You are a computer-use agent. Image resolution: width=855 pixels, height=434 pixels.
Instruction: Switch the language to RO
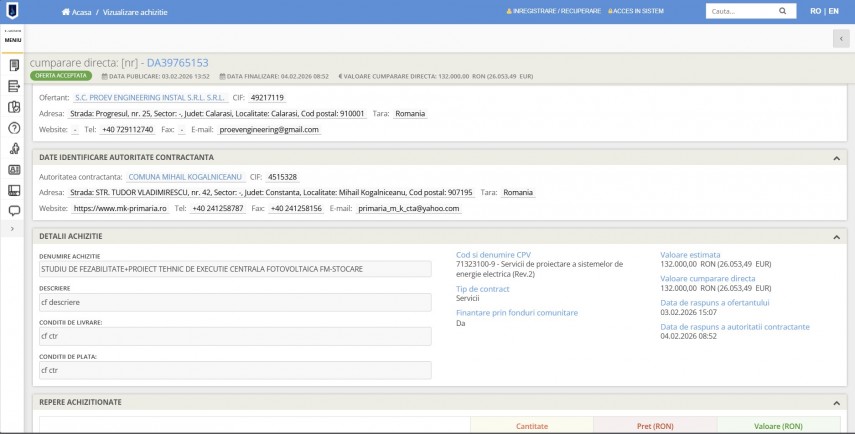point(816,11)
